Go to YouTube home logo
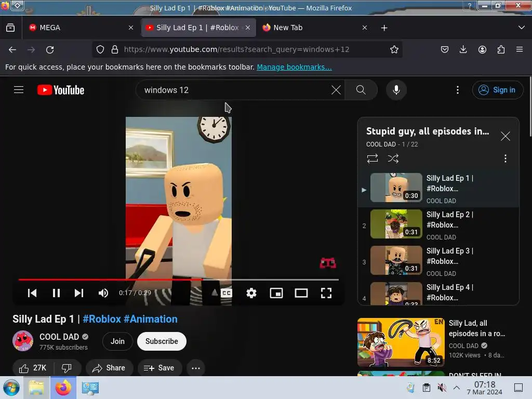Viewport: 532px width, 399px height. 61,90
